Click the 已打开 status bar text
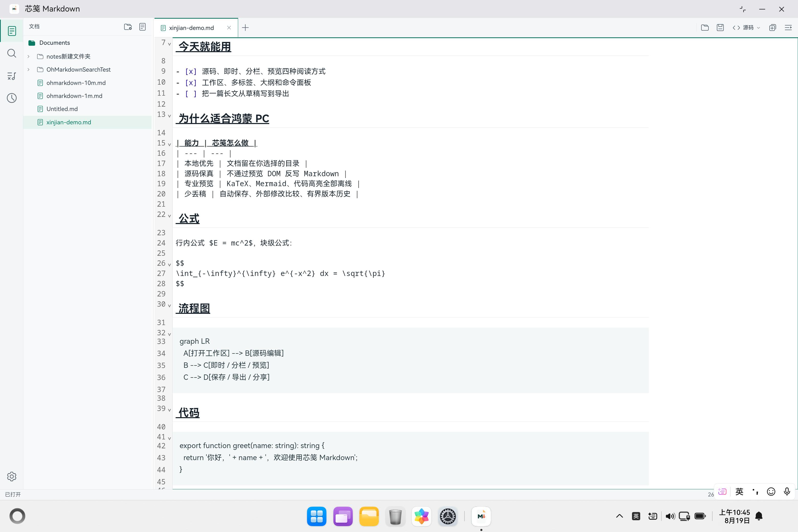 coord(13,494)
